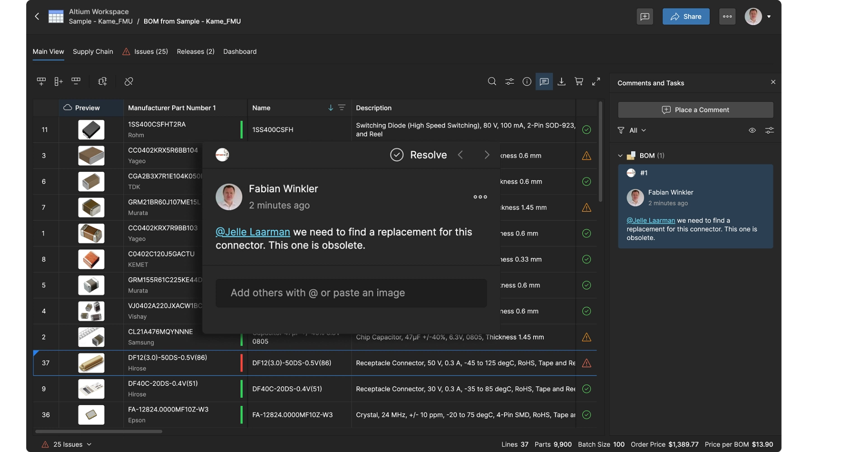Switch to the Supply Chain tab
This screenshot has height=452, width=868.
coord(93,52)
